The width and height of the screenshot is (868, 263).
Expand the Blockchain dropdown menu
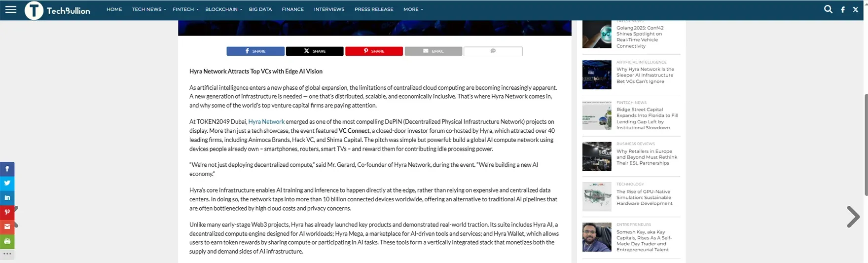223,9
